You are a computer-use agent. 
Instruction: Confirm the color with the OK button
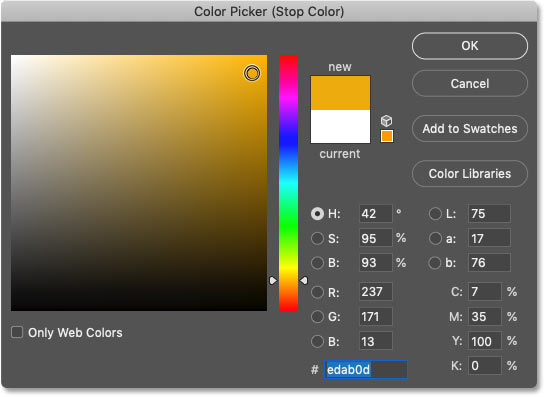[x=470, y=46]
